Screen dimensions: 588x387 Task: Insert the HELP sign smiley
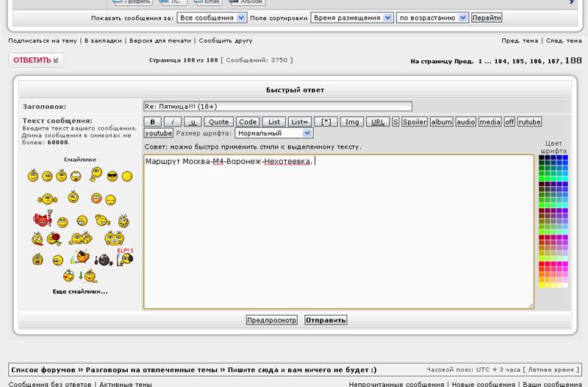[x=123, y=257]
